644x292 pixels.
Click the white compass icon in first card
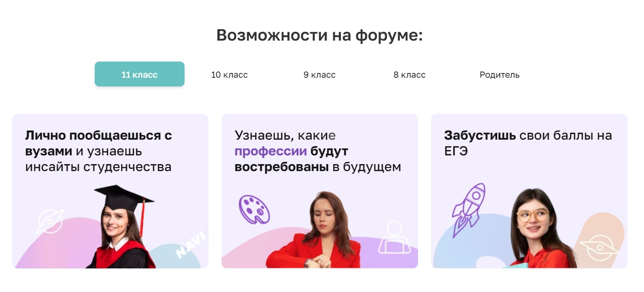point(50,221)
